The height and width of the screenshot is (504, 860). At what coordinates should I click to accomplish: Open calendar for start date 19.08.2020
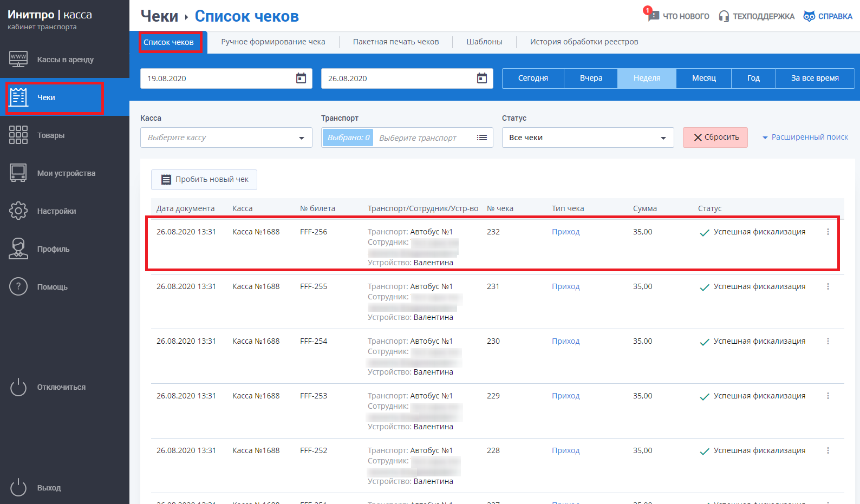[301, 78]
